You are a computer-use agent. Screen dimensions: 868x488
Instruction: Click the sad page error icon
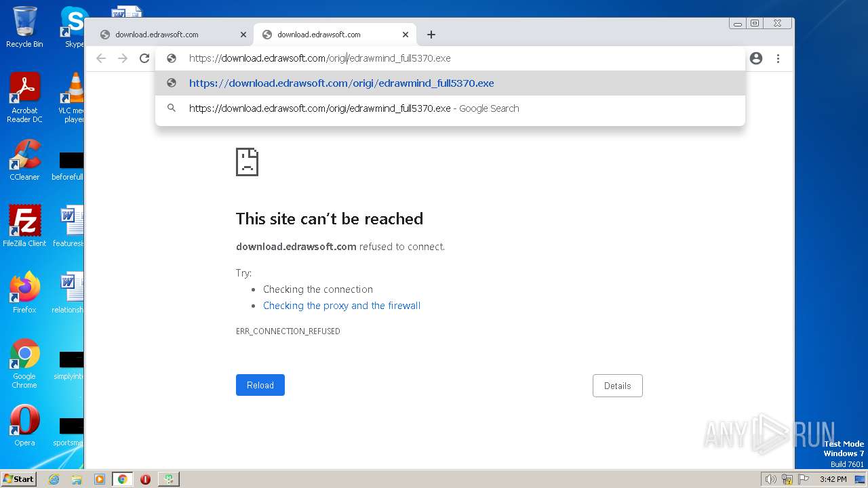[247, 162]
